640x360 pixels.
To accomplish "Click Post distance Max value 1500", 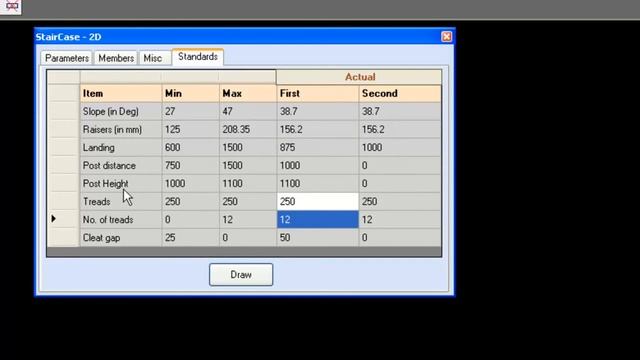I will (248, 165).
